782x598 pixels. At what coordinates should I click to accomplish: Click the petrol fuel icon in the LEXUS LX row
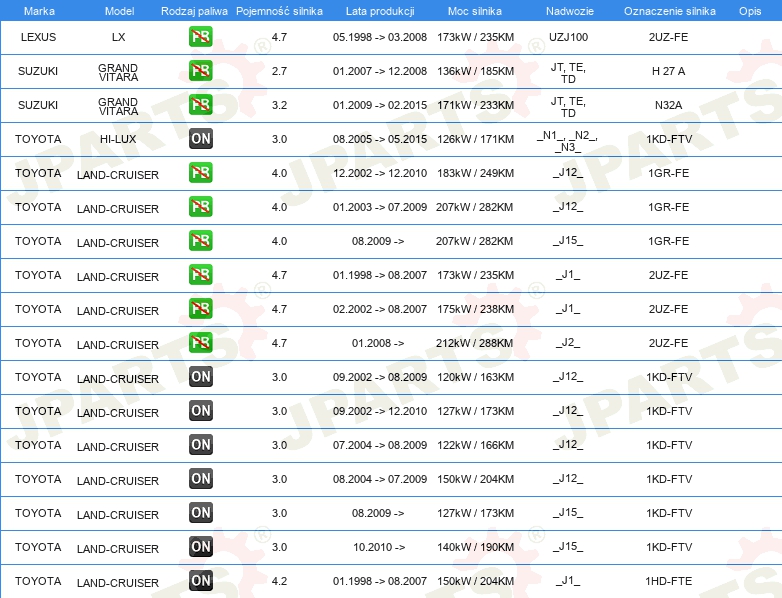point(200,37)
